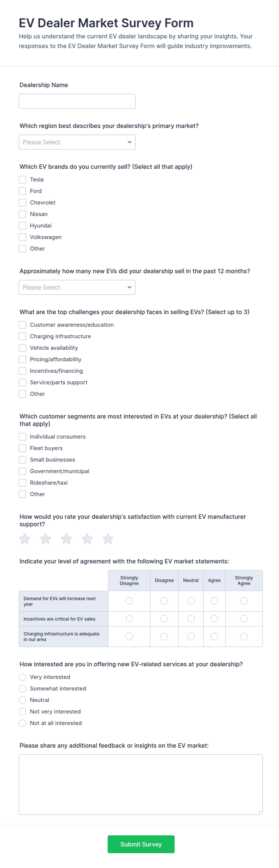The height and width of the screenshot is (868, 279).
Task: Click into the additional feedback text area
Action: pos(141,784)
